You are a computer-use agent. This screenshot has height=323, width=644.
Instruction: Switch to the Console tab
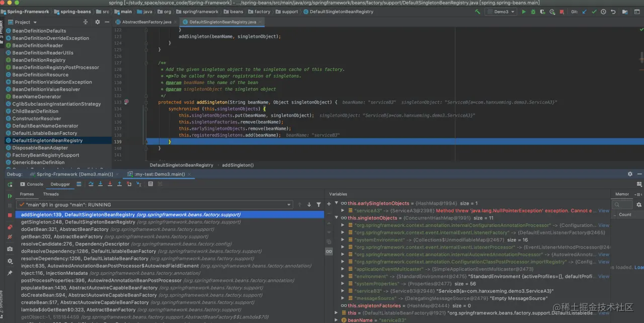pos(35,184)
